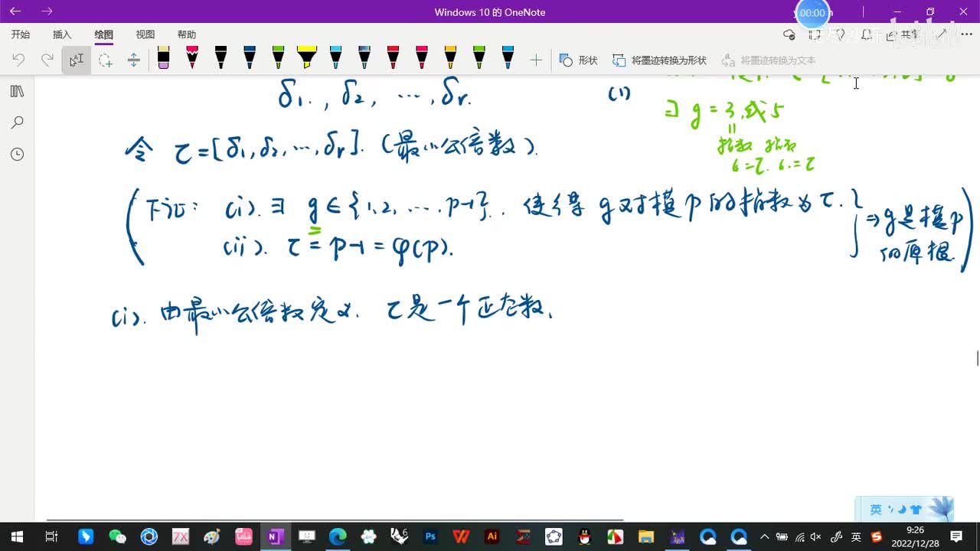The width and height of the screenshot is (980, 551).
Task: Click 将墨迹转换为形状 ink to shape
Action: point(659,60)
